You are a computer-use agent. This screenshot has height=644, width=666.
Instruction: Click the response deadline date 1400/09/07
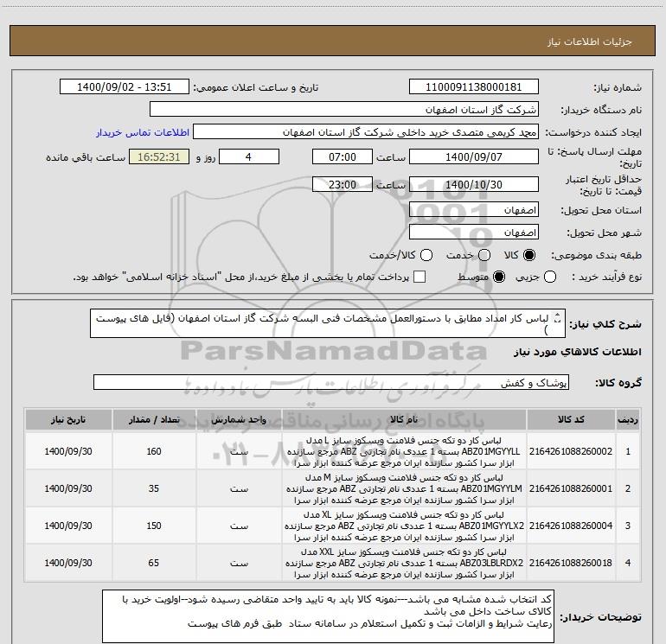point(474,157)
